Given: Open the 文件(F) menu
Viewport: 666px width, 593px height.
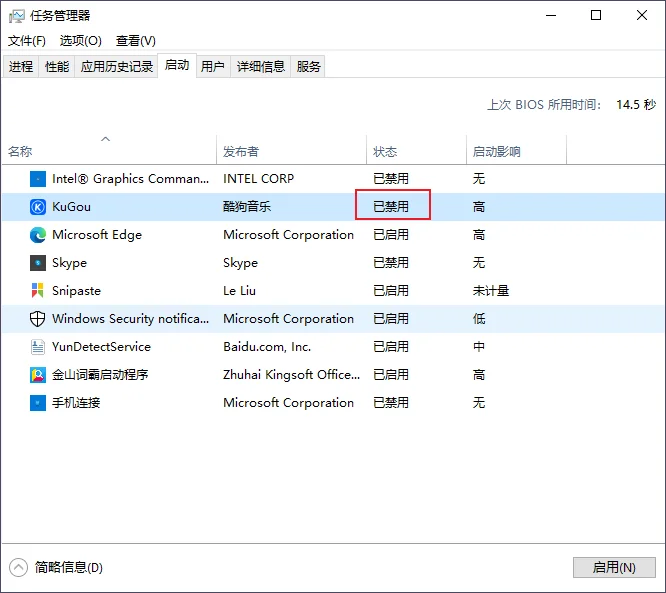Looking at the screenshot, I should (27, 41).
